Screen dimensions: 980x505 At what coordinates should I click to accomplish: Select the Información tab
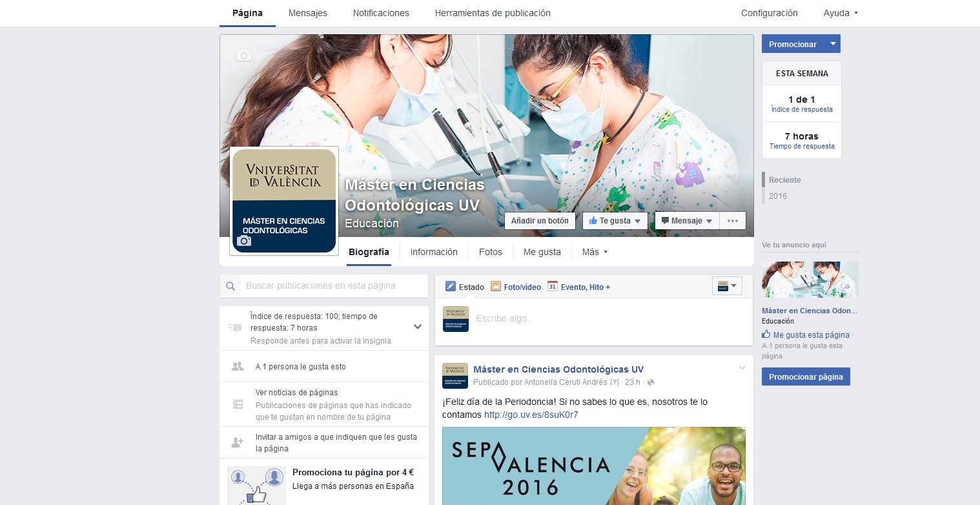pos(434,252)
